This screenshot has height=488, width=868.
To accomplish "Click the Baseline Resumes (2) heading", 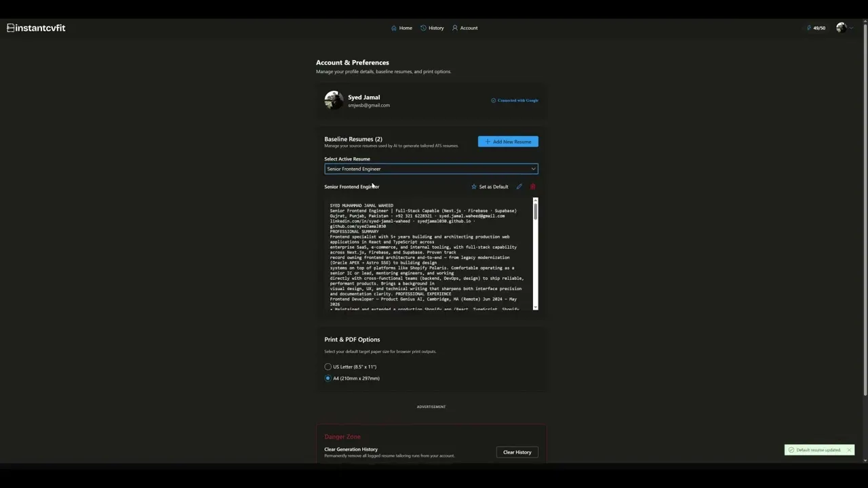I will tap(353, 139).
